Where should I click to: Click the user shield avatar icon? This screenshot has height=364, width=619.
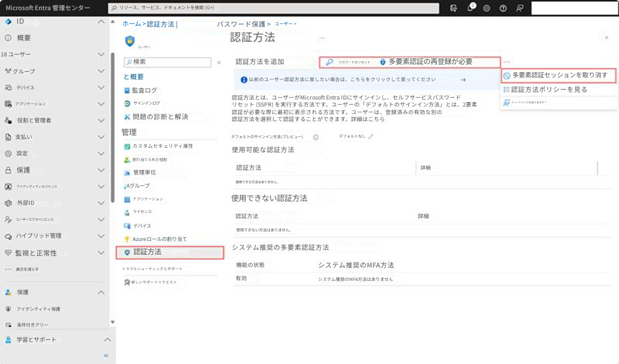pos(130,41)
